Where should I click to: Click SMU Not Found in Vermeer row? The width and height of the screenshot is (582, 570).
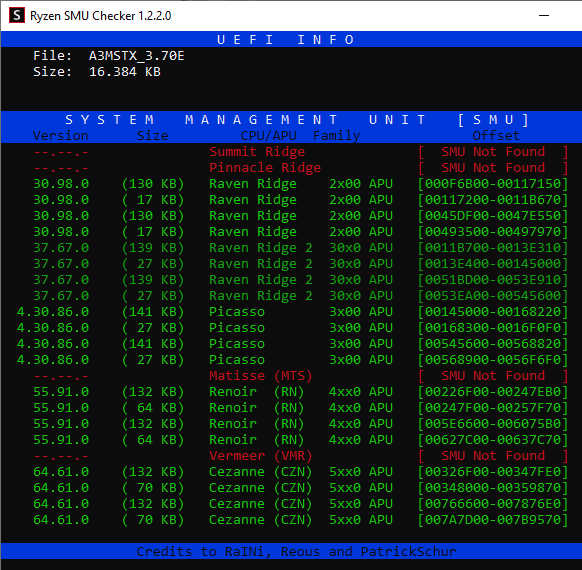493,456
